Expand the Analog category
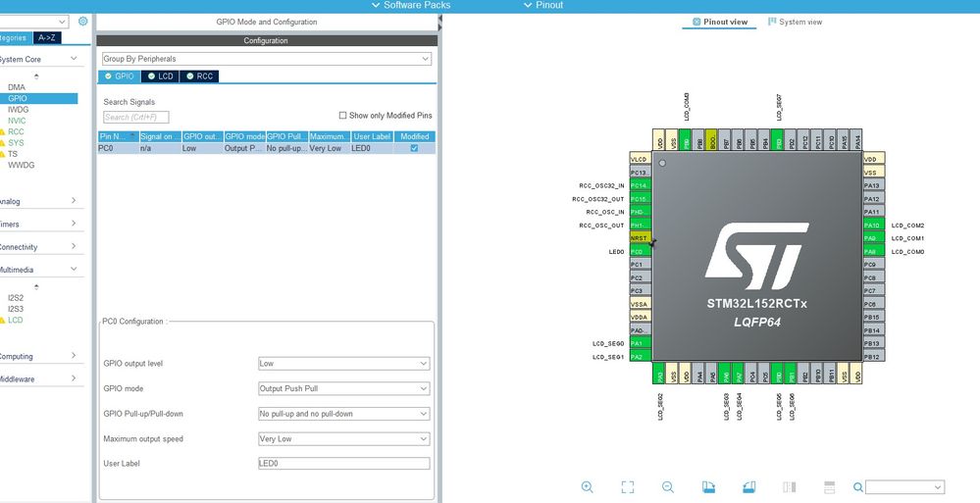Image resolution: width=980 pixels, height=503 pixels. click(74, 201)
